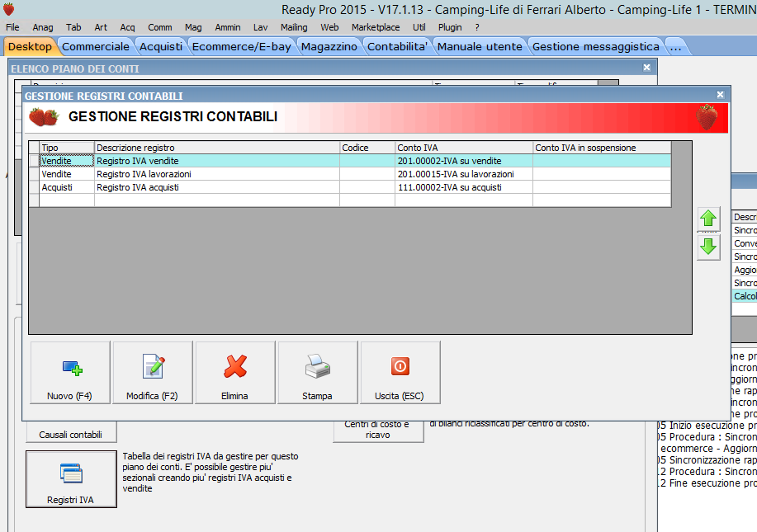Click the cell 201.00002-IVA su vendite
757x532 pixels.
coord(463,161)
